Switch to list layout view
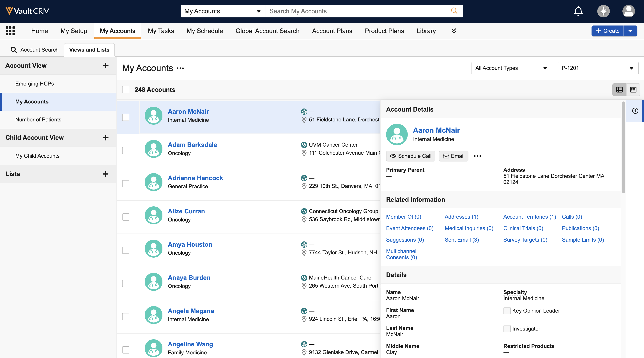644x358 pixels. (633, 90)
